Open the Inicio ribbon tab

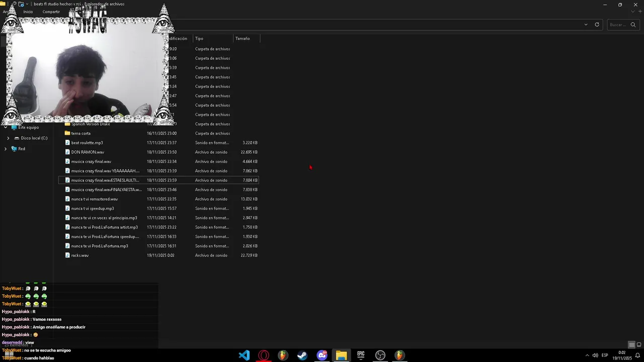pos(28,12)
